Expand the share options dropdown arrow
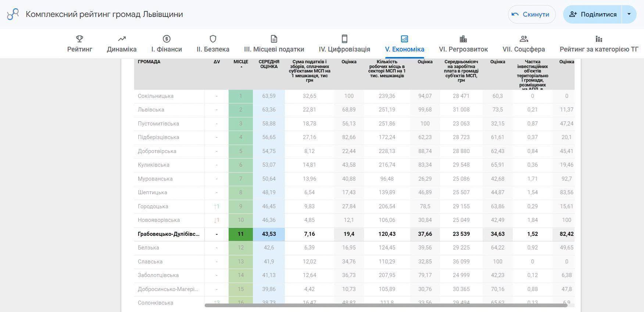 pos(629,14)
